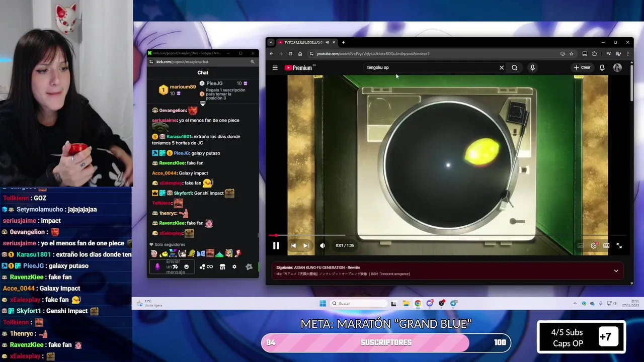Viewport: 644px width, 362px height.
Task: Open Google Chrome from taskbar
Action: click(x=418, y=303)
